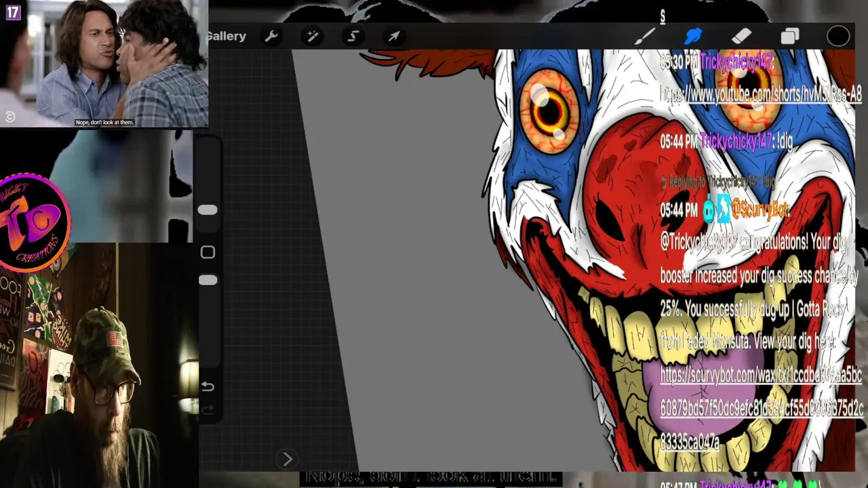This screenshot has width=868, height=488.
Task: Open the Layers panel
Action: tap(790, 37)
